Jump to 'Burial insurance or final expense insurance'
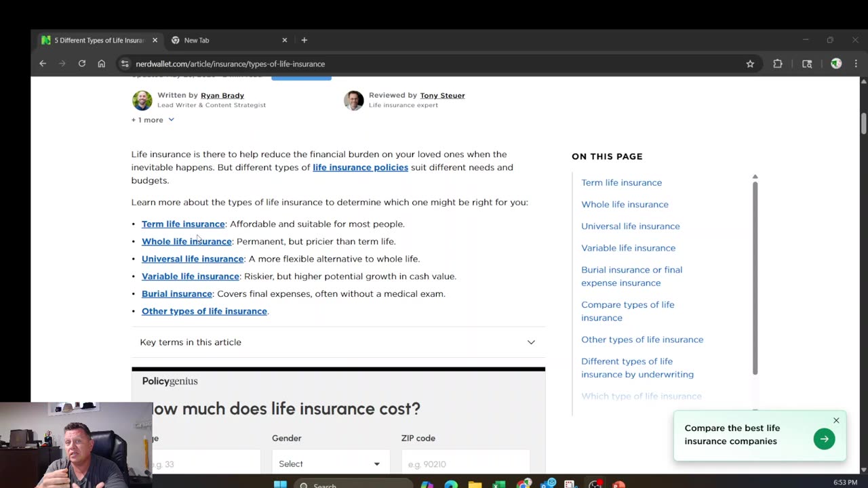Viewport: 868px width, 488px height. click(631, 276)
